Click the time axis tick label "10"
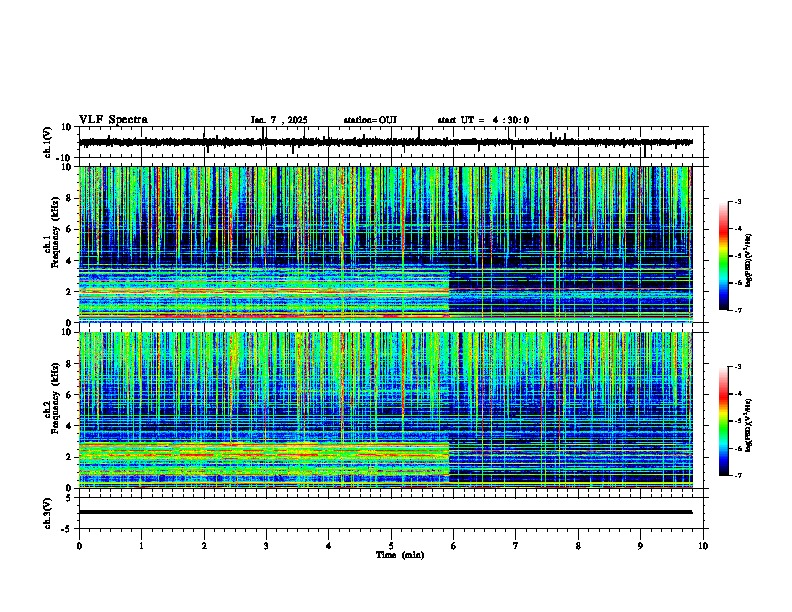 (x=703, y=546)
